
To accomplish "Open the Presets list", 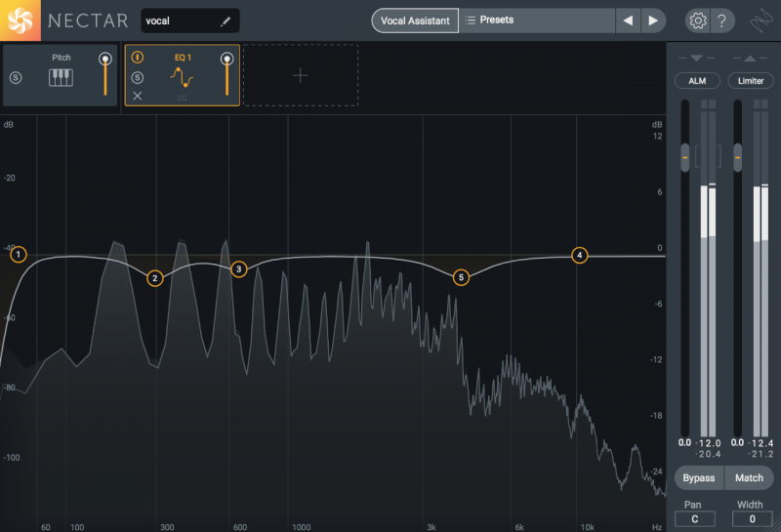I will click(x=537, y=20).
